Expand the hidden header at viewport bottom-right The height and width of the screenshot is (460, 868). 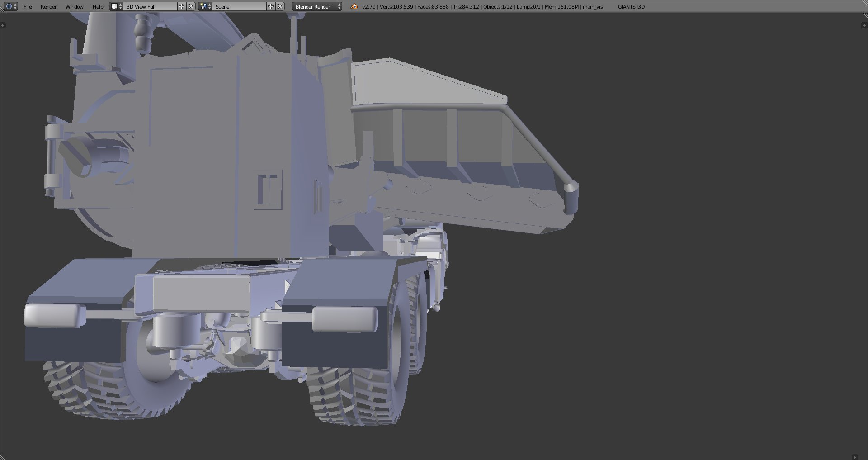tap(854, 457)
